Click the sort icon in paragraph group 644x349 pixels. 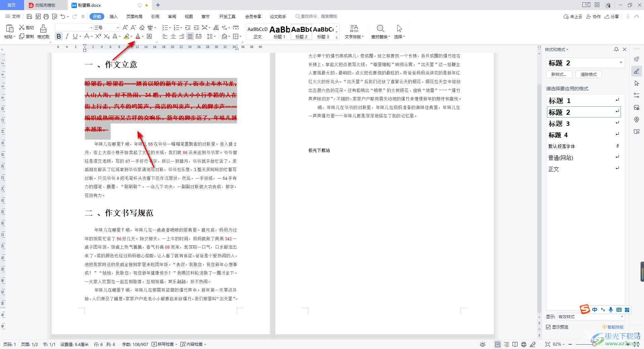coord(216,28)
